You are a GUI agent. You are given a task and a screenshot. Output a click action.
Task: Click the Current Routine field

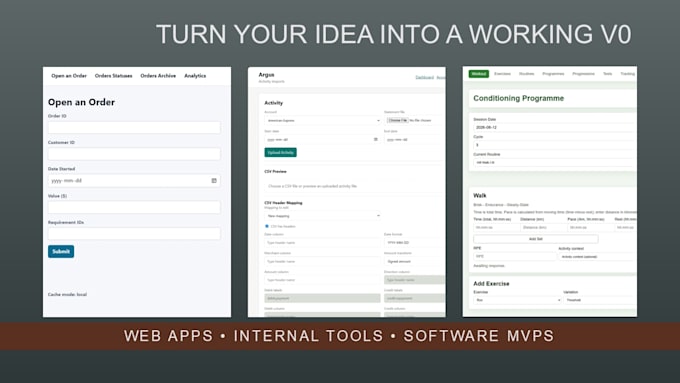click(555, 162)
